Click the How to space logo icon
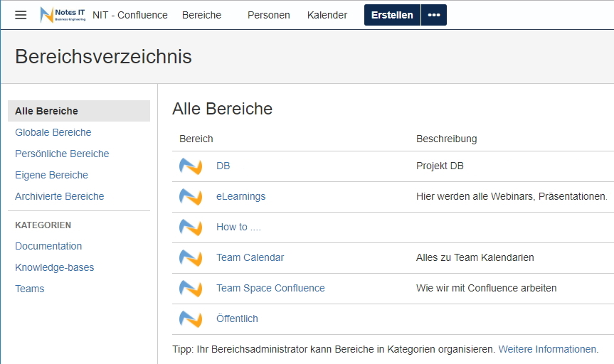614x364 pixels. click(191, 227)
